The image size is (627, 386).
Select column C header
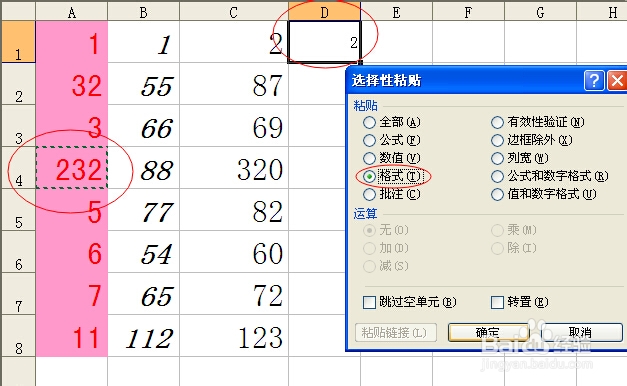tap(234, 12)
